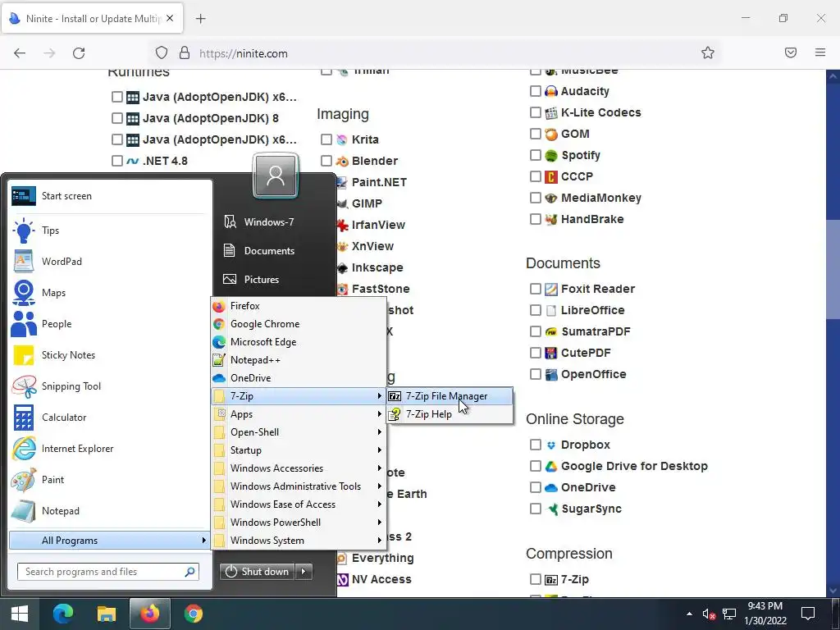Viewport: 840px width, 630px height.
Task: Open the Paint palette icon
Action: pyautogui.click(x=24, y=480)
